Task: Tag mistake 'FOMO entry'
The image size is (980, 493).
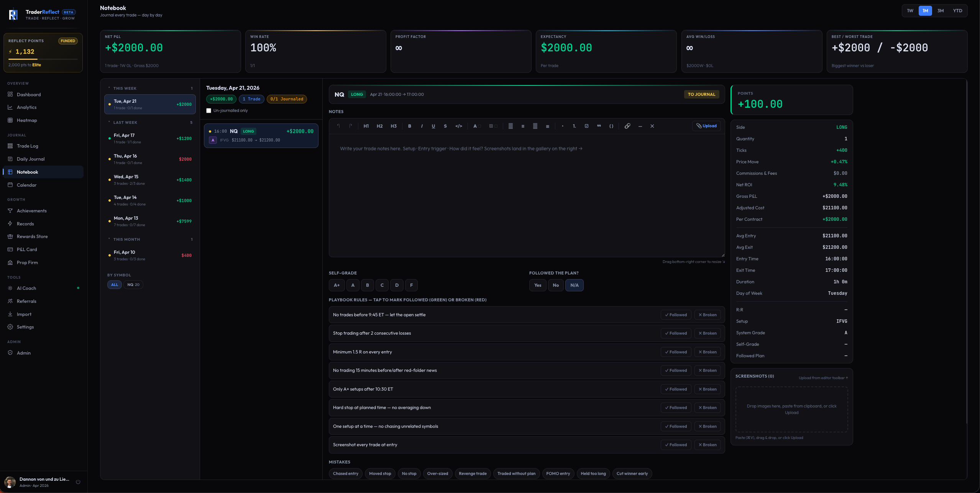Action: coord(558,474)
